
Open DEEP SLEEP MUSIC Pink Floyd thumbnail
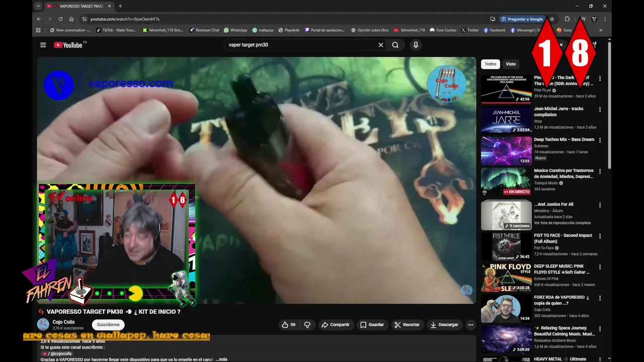tap(506, 278)
